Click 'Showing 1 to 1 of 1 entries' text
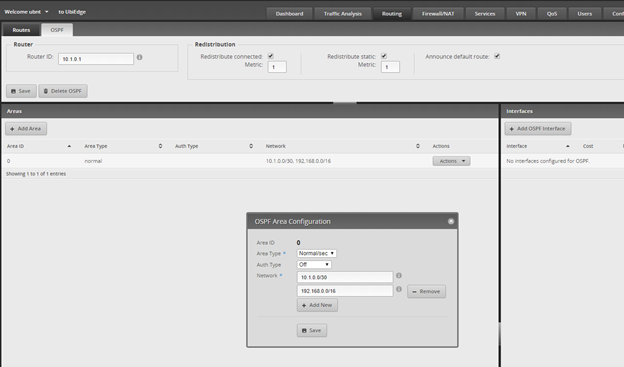Image resolution: width=624 pixels, height=367 pixels. coord(36,174)
